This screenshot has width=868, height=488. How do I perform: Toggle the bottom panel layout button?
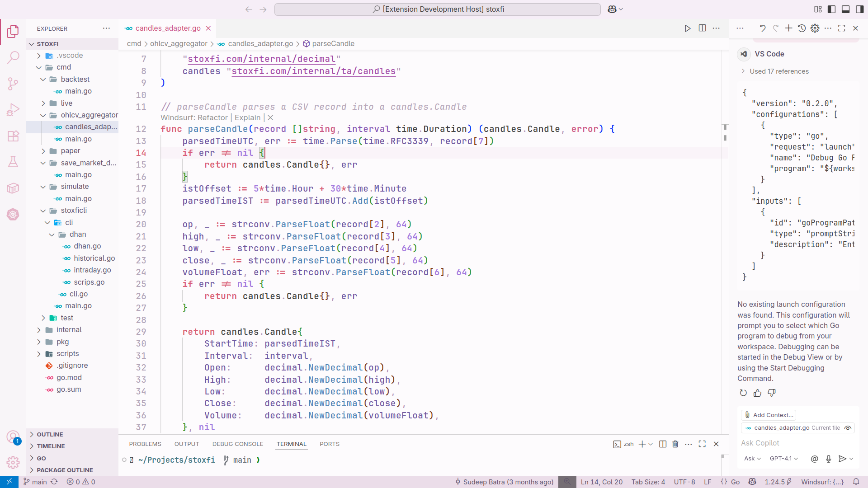pos(845,9)
